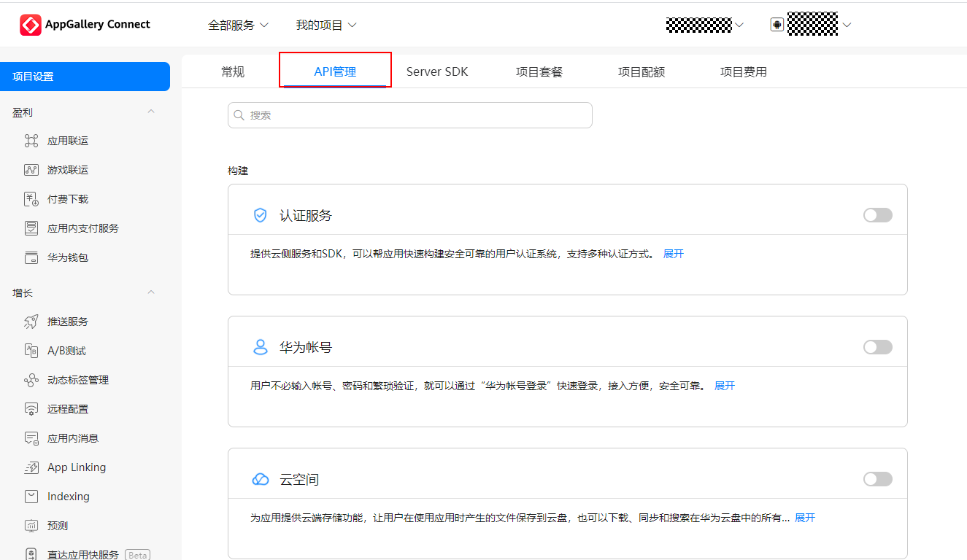Expand the 全部服务 dropdown menu

pyautogui.click(x=239, y=25)
